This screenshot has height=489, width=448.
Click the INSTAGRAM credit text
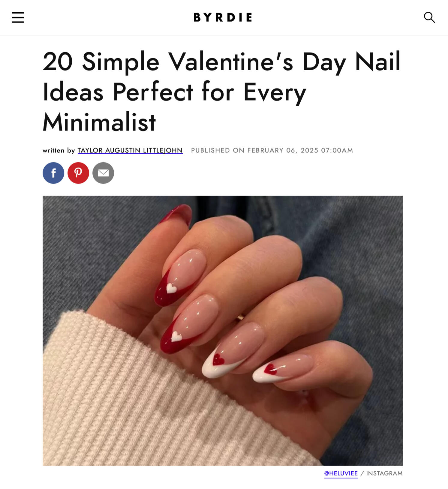pos(384,473)
